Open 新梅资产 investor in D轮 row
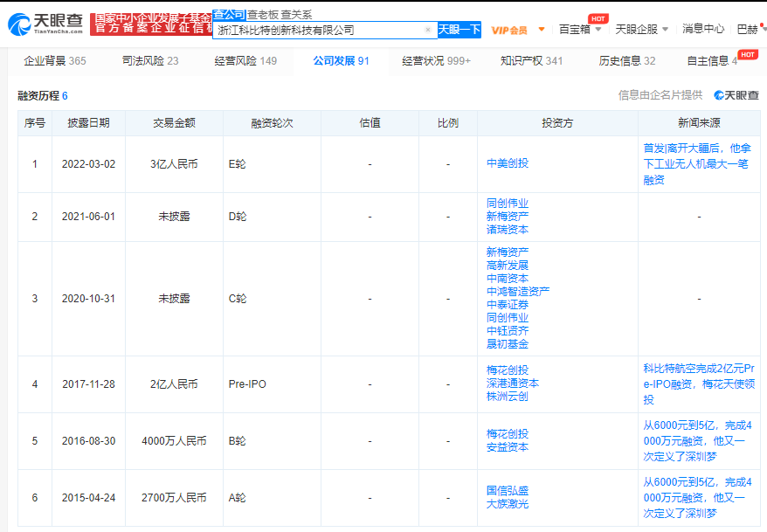767x532 pixels. coord(508,216)
